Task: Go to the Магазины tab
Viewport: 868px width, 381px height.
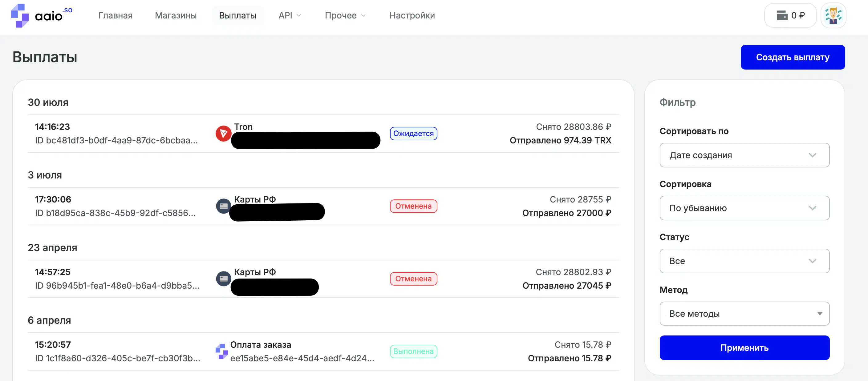Action: [176, 15]
